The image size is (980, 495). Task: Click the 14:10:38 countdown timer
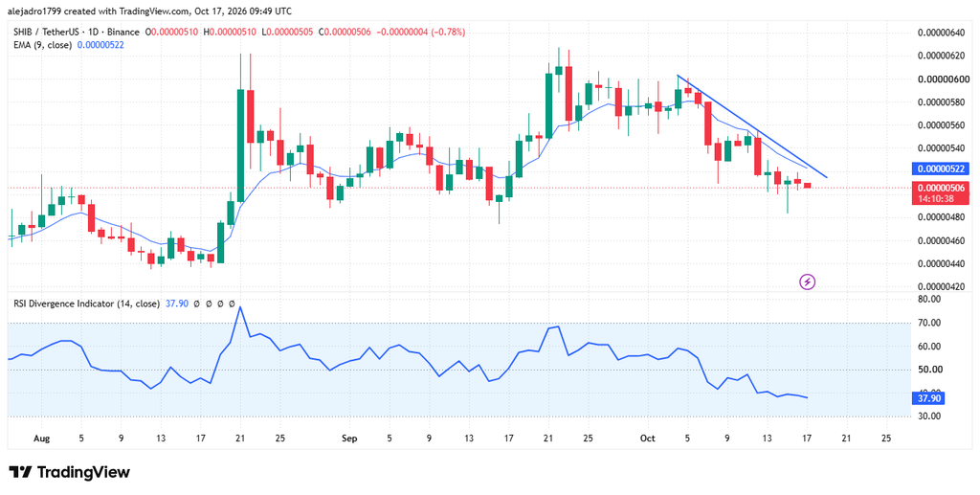[x=936, y=199]
